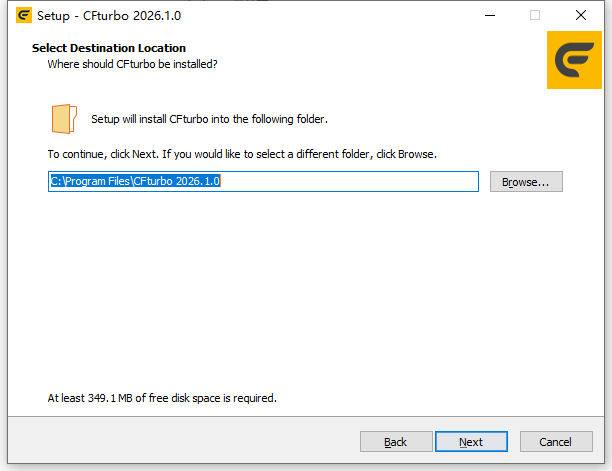The height and width of the screenshot is (471, 612).
Task: Proceed by pressing Next
Action: 471,442
